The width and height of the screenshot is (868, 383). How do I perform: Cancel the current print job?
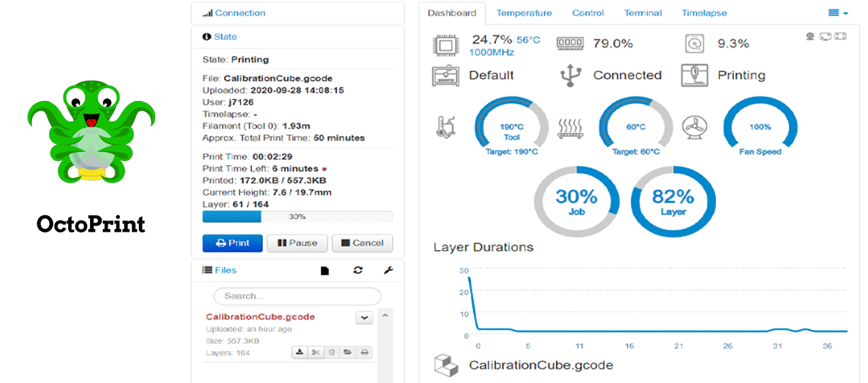pos(362,243)
